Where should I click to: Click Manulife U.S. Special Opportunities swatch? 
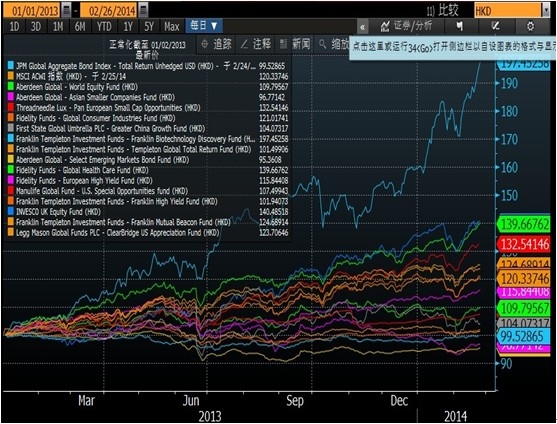[x=11, y=191]
